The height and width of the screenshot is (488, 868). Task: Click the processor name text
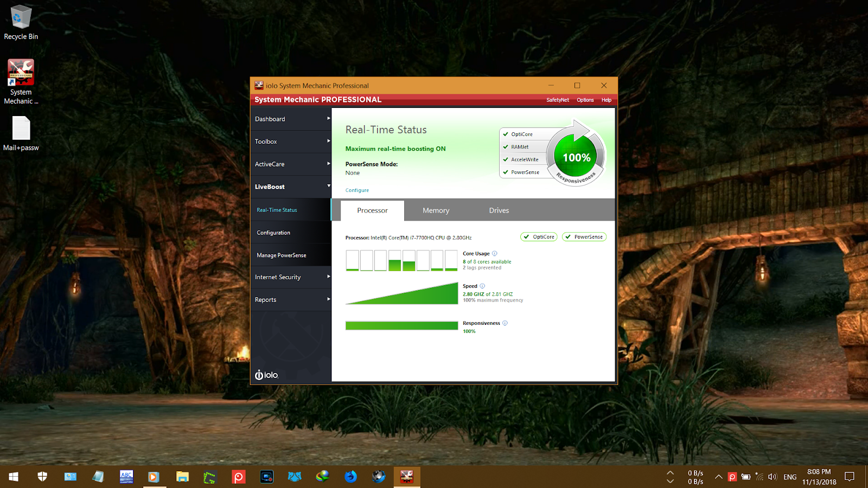[x=409, y=237]
